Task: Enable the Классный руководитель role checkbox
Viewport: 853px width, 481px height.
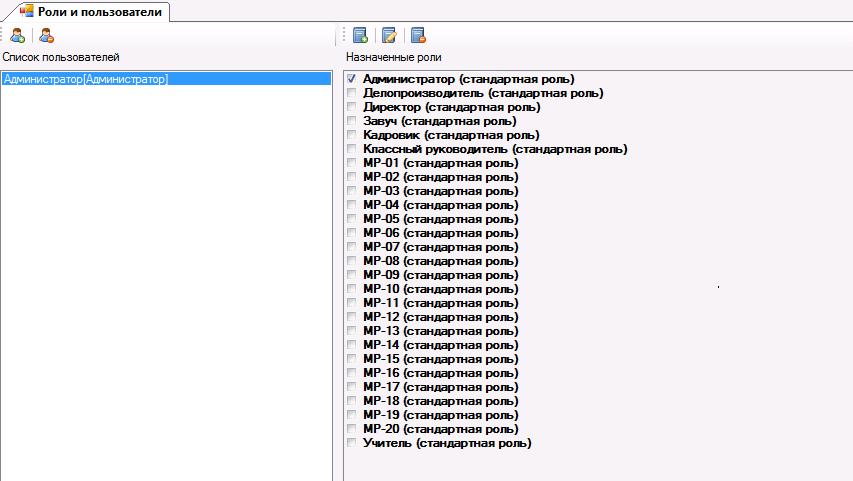Action: tap(351, 149)
